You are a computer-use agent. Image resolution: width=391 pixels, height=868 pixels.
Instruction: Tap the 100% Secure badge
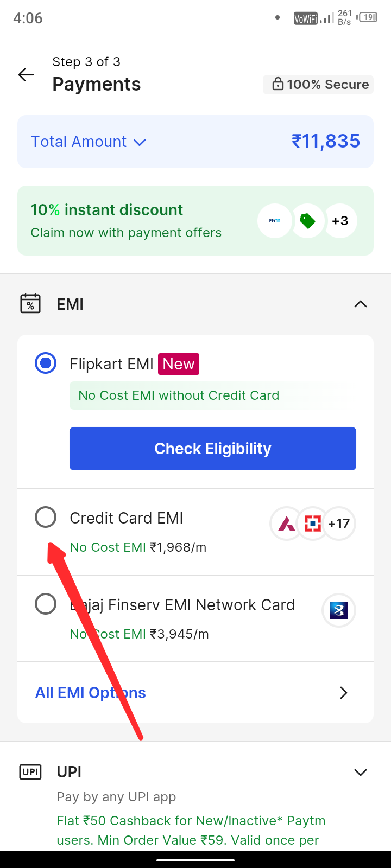(318, 85)
